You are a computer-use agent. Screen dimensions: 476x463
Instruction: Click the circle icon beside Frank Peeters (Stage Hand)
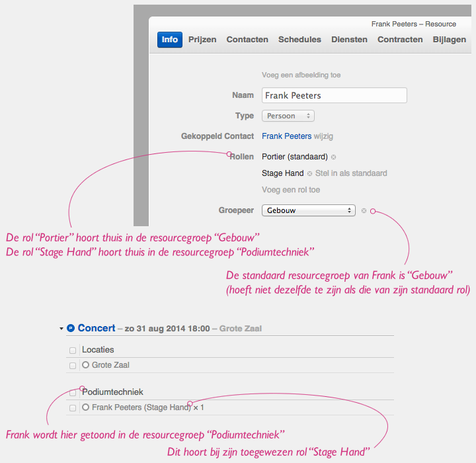[x=85, y=407]
